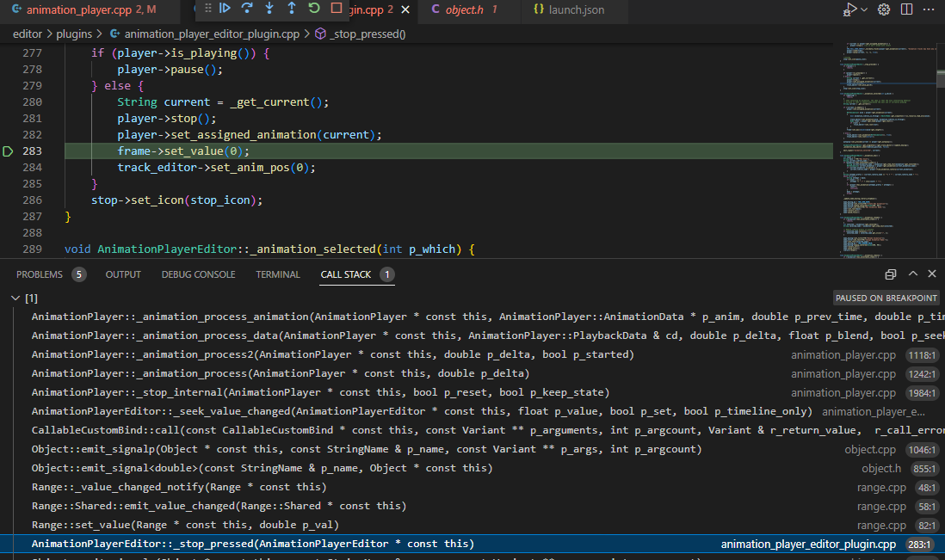Screen dimensions: 945x560
Task: Select the Object::emit_signal<double> stack frame
Action: coord(472,469)
